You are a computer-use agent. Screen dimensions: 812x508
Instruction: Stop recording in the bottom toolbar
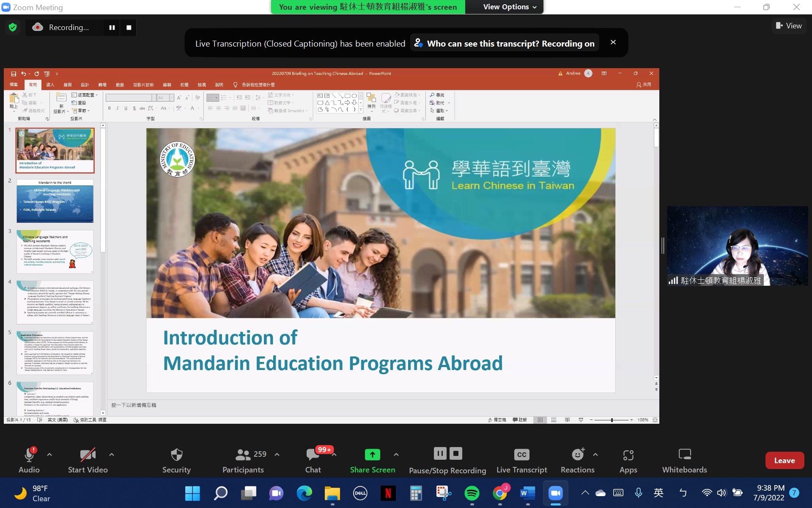coord(455,453)
